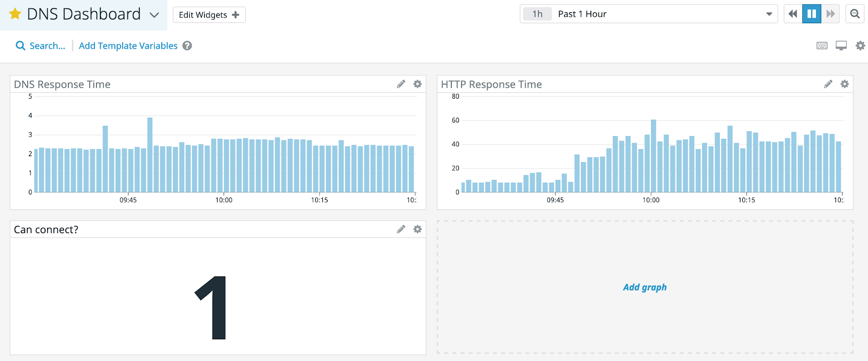Screen dimensions: 868x361
Task: Click the DNS Response Time title
Action: [62, 84]
